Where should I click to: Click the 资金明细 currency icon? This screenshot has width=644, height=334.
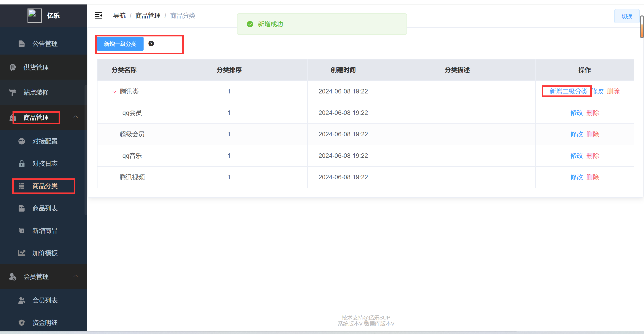point(21,323)
